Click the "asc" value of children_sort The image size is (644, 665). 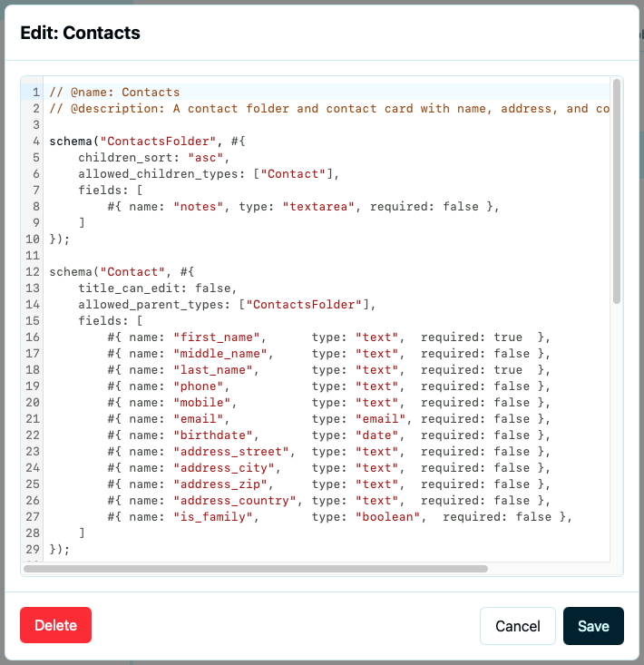click(206, 158)
